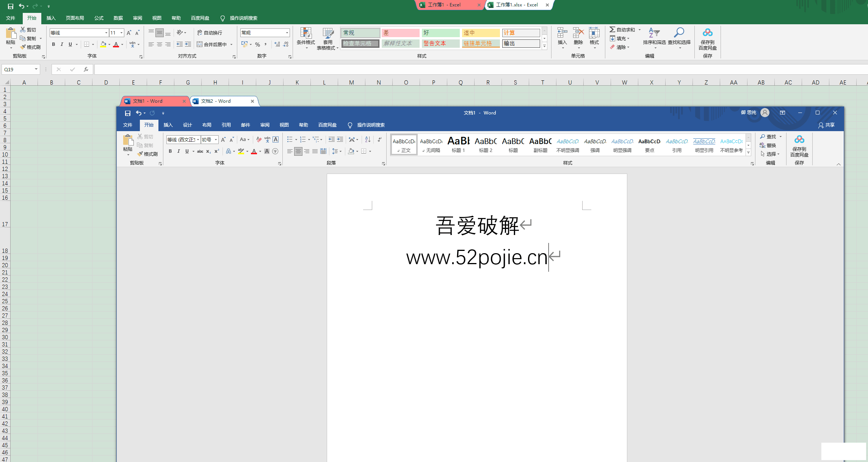Toggle Bold in Excel's font group
868x462 pixels.
pos(53,44)
